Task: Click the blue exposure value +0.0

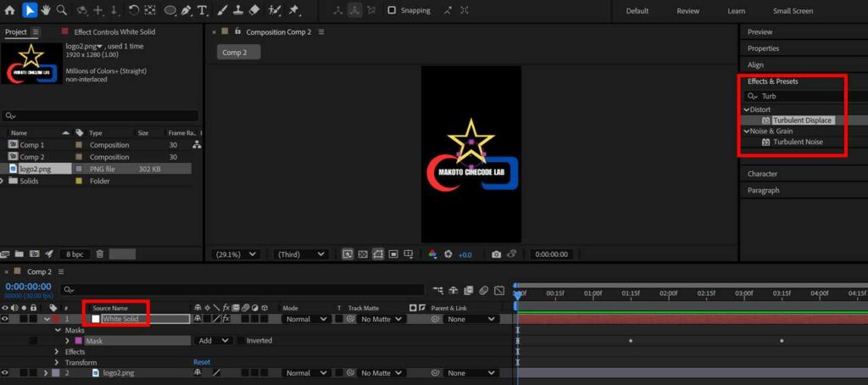Action: click(465, 254)
